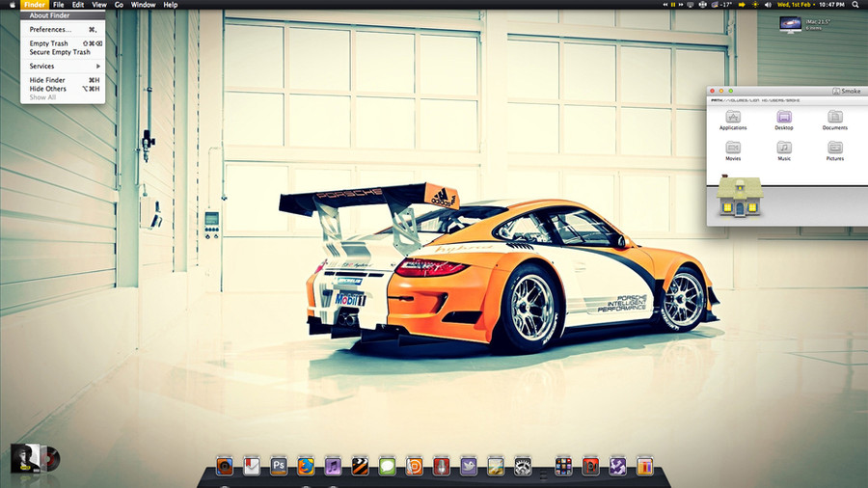The image size is (868, 488).
Task: Click the display monitor status icon
Action: click(x=691, y=5)
